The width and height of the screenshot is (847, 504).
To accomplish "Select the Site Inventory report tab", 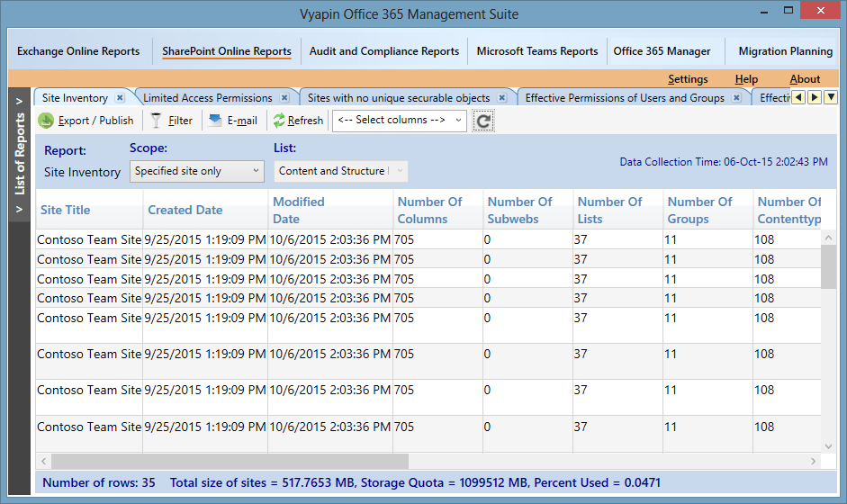I will pyautogui.click(x=75, y=98).
